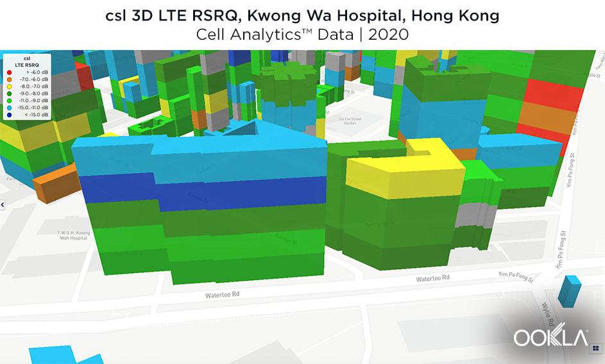Image resolution: width=605 pixels, height=364 pixels.
Task: Expand the side panel with the left-edge arrow
Action: 3,205
